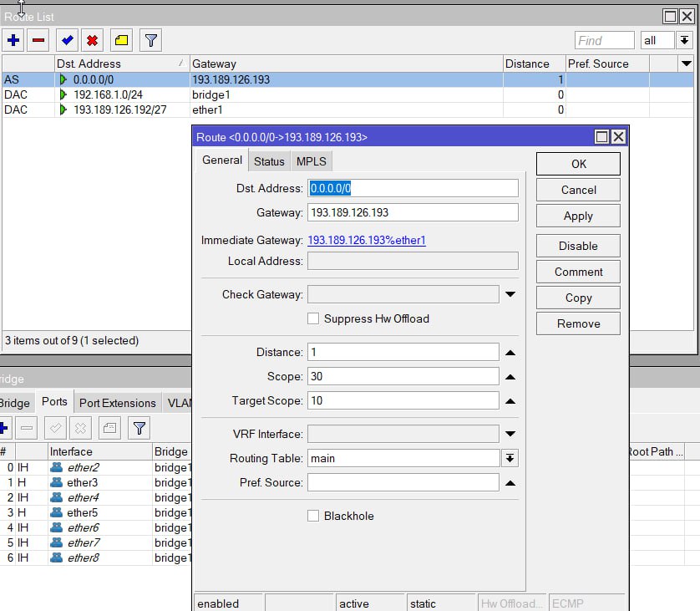This screenshot has height=611, width=700.
Task: Sort by the Distance column header
Action: [534, 64]
